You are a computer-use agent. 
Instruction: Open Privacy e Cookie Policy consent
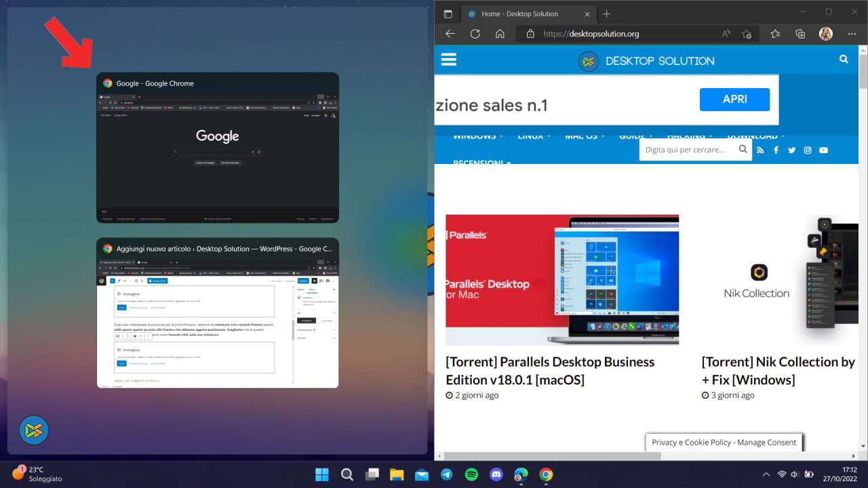pyautogui.click(x=724, y=443)
